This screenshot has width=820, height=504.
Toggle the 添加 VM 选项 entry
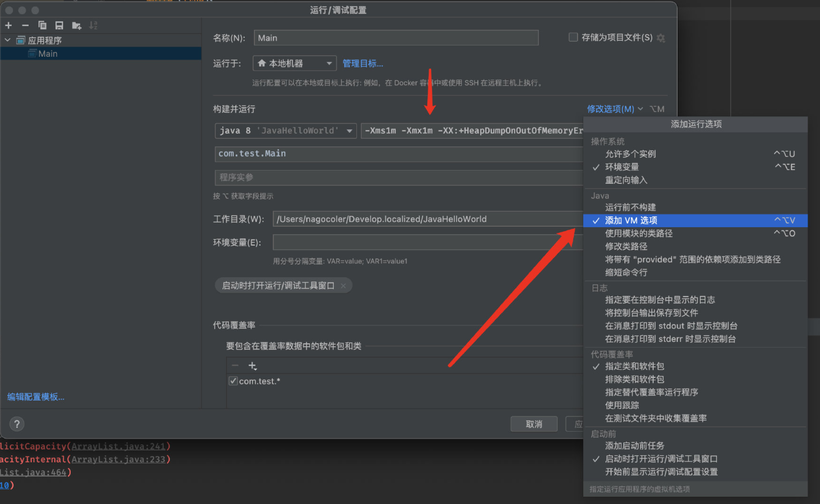point(695,220)
